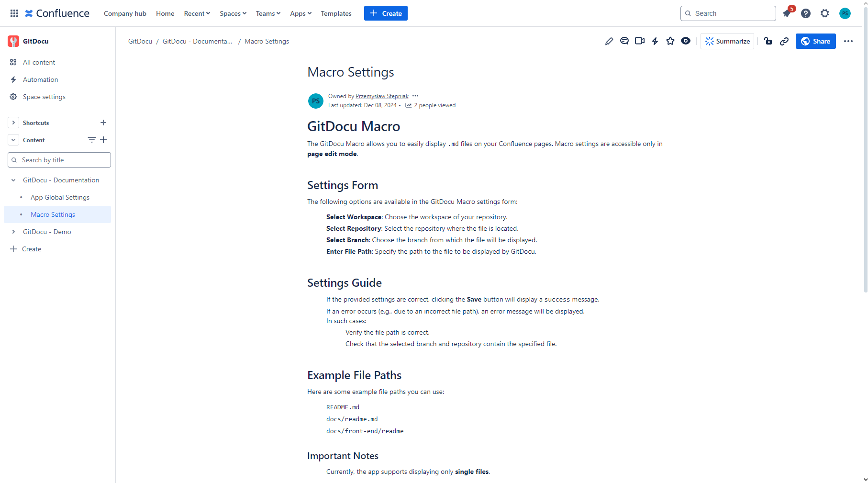The height and width of the screenshot is (483, 868).
Task: Click the GitDocu space name
Action: [x=35, y=41]
